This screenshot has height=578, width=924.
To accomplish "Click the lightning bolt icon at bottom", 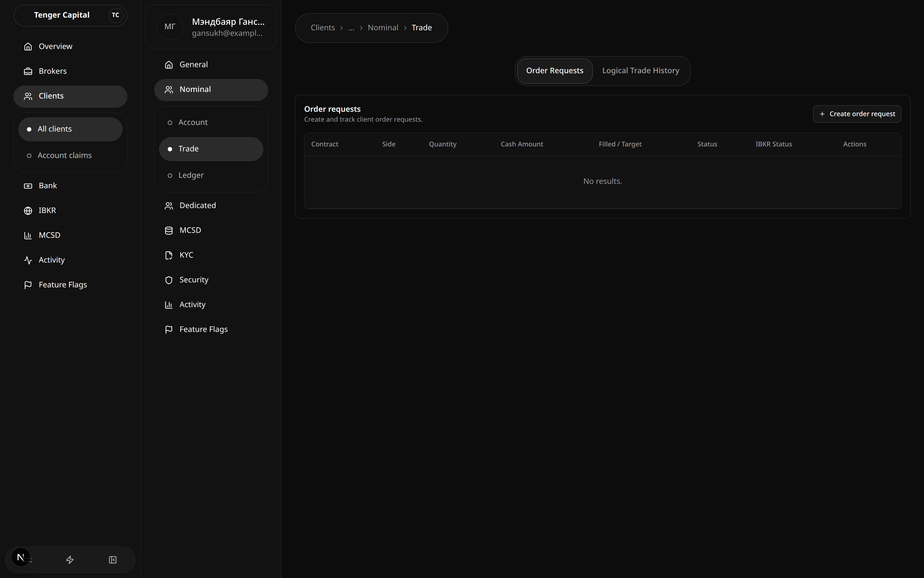I will [x=70, y=560].
